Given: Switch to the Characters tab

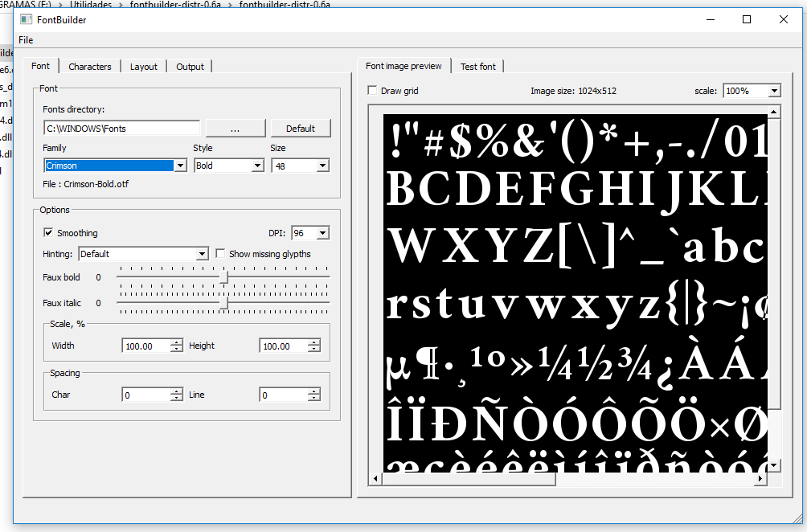Looking at the screenshot, I should (89, 67).
